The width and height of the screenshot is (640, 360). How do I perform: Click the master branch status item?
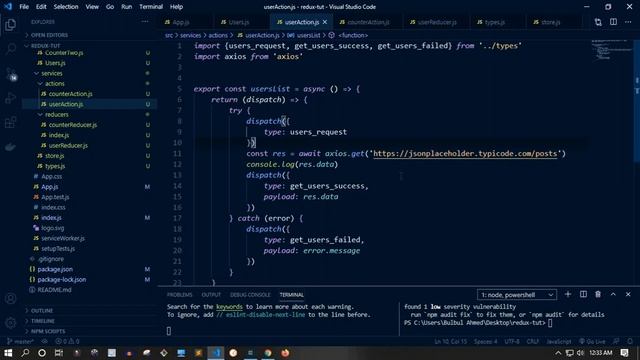tap(20, 341)
